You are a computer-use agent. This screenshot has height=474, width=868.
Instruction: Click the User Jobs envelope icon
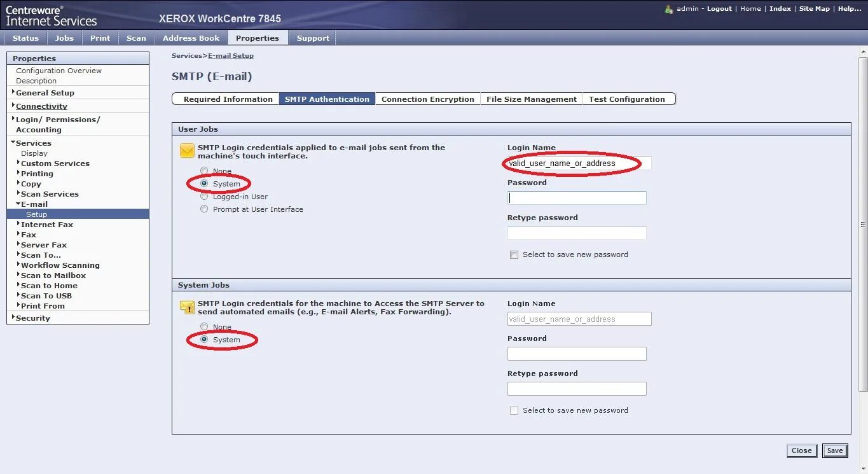pos(187,151)
